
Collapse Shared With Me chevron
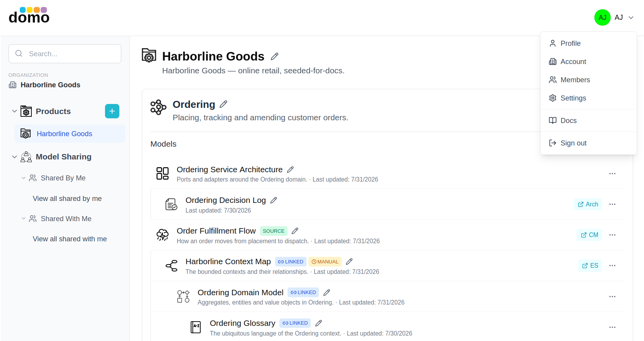pyautogui.click(x=24, y=219)
